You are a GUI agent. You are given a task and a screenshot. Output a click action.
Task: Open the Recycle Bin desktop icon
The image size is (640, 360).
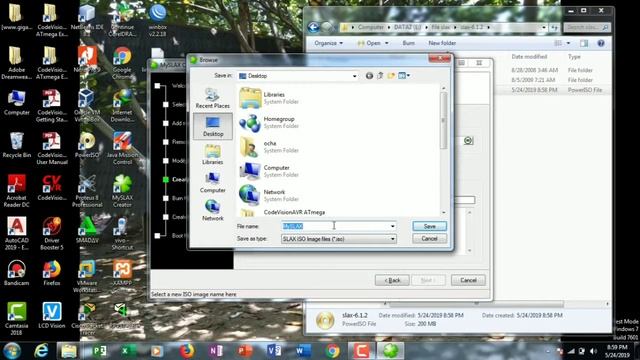(16, 145)
